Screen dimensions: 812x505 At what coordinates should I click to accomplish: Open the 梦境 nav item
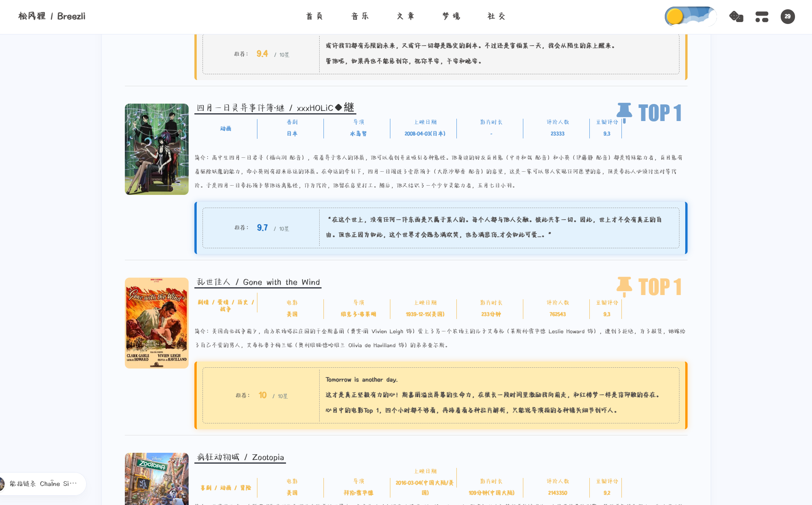pos(451,16)
